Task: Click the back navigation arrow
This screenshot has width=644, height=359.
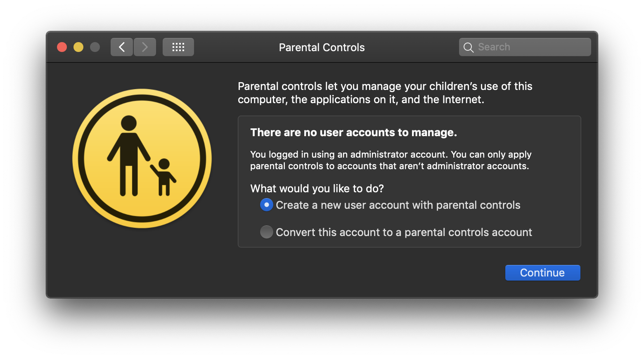Action: coord(122,47)
